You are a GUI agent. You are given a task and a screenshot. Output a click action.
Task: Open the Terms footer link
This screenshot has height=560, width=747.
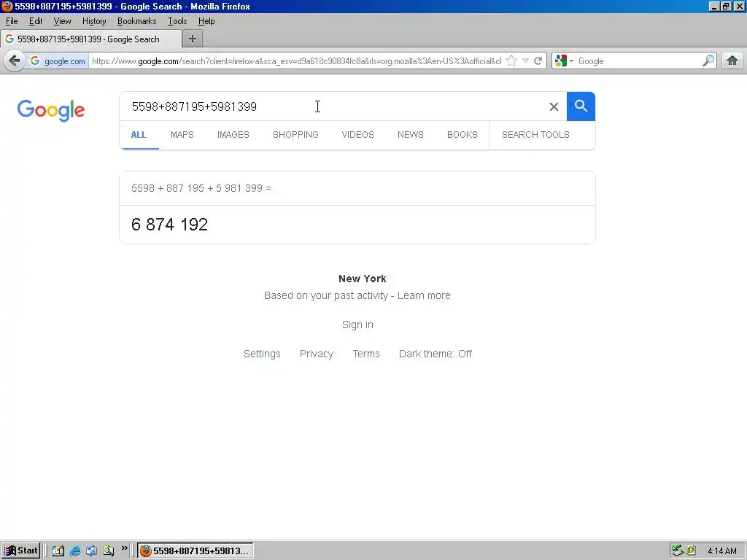pyautogui.click(x=366, y=354)
